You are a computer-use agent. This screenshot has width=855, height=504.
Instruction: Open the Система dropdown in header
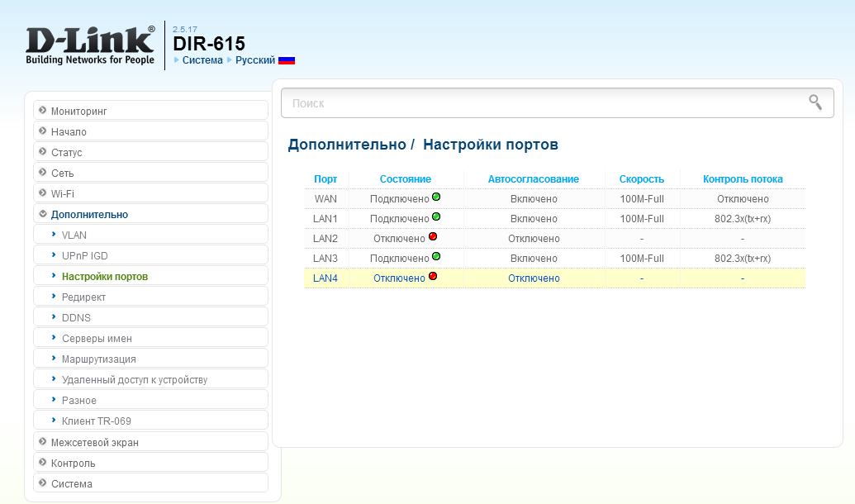pyautogui.click(x=202, y=60)
